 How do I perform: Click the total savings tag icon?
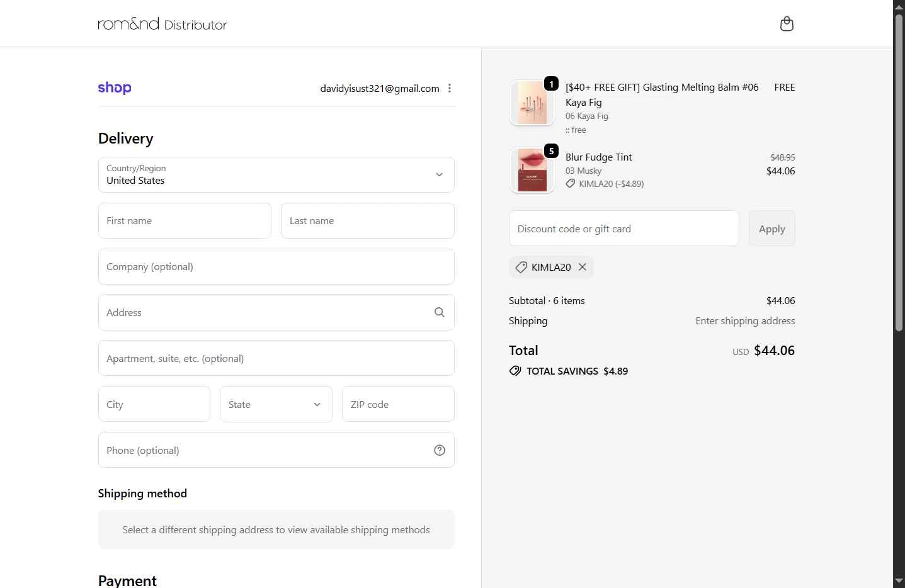pos(515,371)
